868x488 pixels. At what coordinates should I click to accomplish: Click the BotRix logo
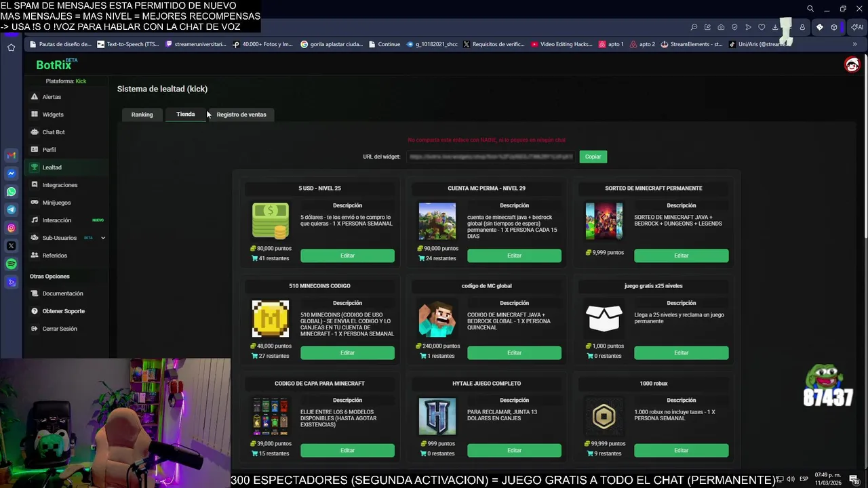click(56, 64)
